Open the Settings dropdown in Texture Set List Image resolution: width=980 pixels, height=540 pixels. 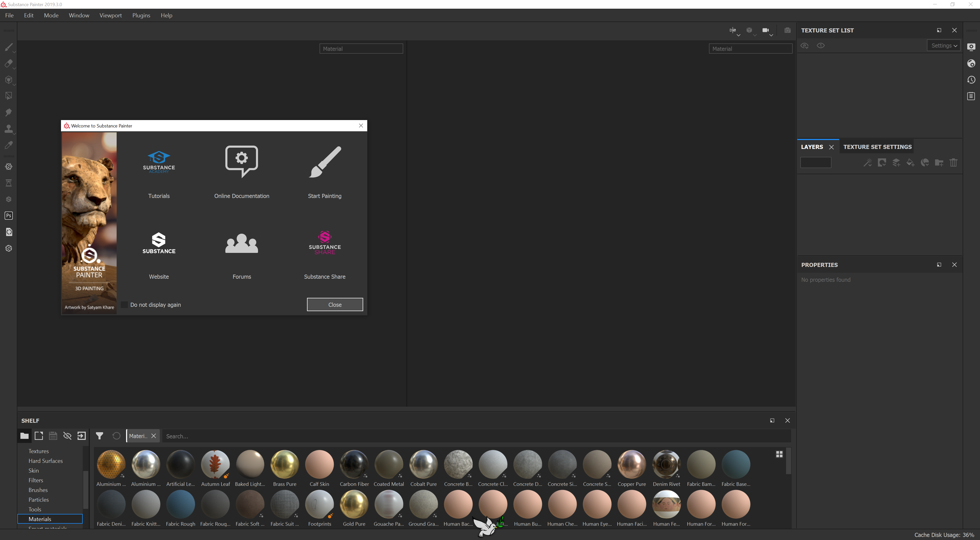[x=944, y=45]
